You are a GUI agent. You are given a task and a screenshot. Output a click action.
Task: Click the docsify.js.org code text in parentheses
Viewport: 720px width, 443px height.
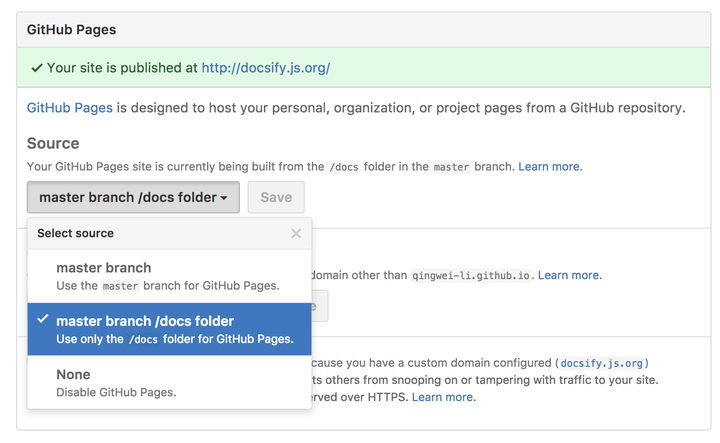click(602, 362)
